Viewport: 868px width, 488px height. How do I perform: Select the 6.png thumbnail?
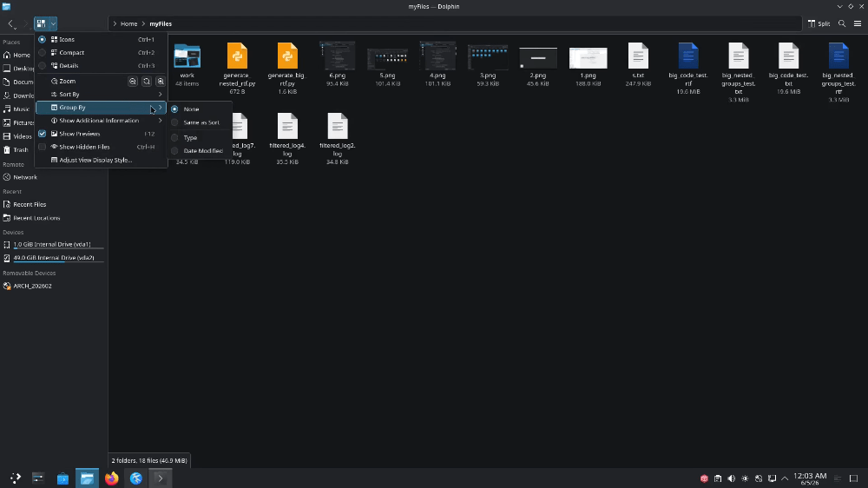[337, 56]
